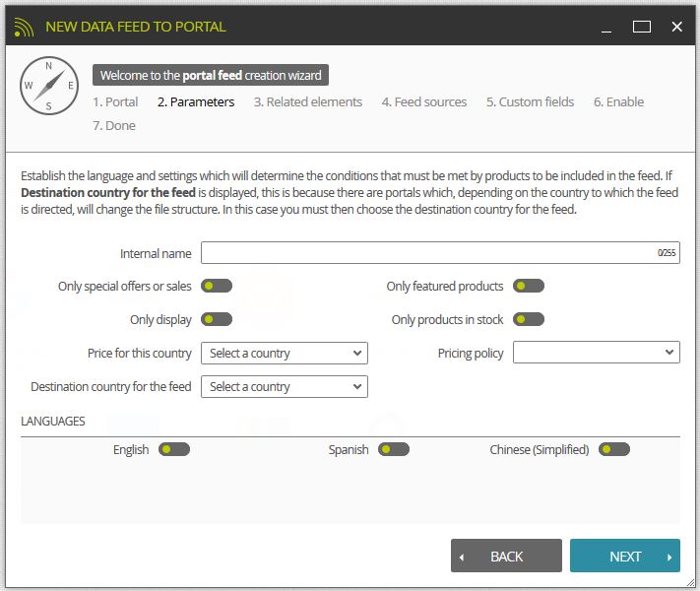The width and height of the screenshot is (700, 591).
Task: Click the RSS feed icon in title bar
Action: (24, 27)
